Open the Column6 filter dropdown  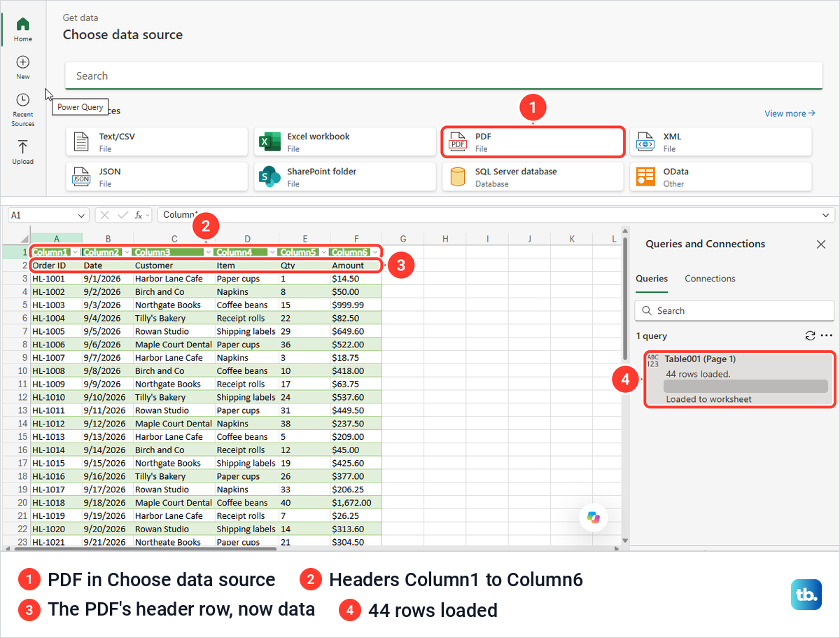pos(375,252)
